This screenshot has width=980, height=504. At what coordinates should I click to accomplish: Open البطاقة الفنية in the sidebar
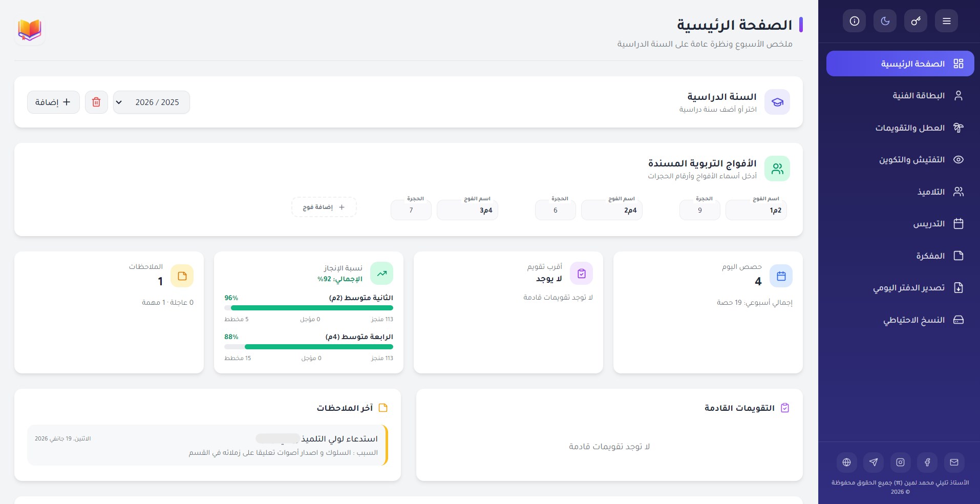coord(900,96)
